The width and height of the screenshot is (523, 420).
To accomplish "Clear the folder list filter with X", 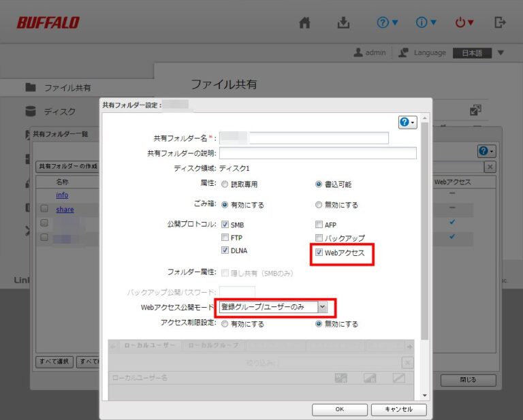I will pyautogui.click(x=490, y=167).
